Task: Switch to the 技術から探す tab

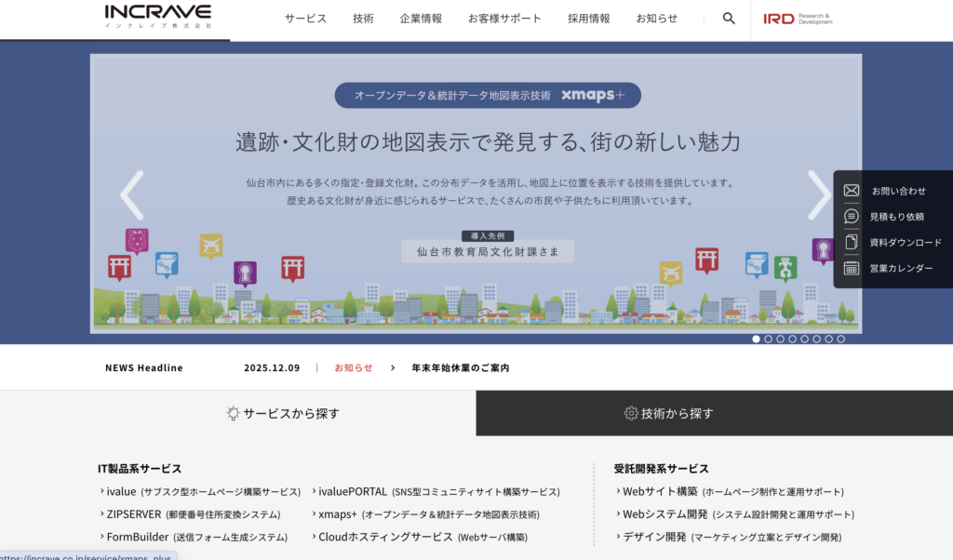Action: (x=668, y=413)
